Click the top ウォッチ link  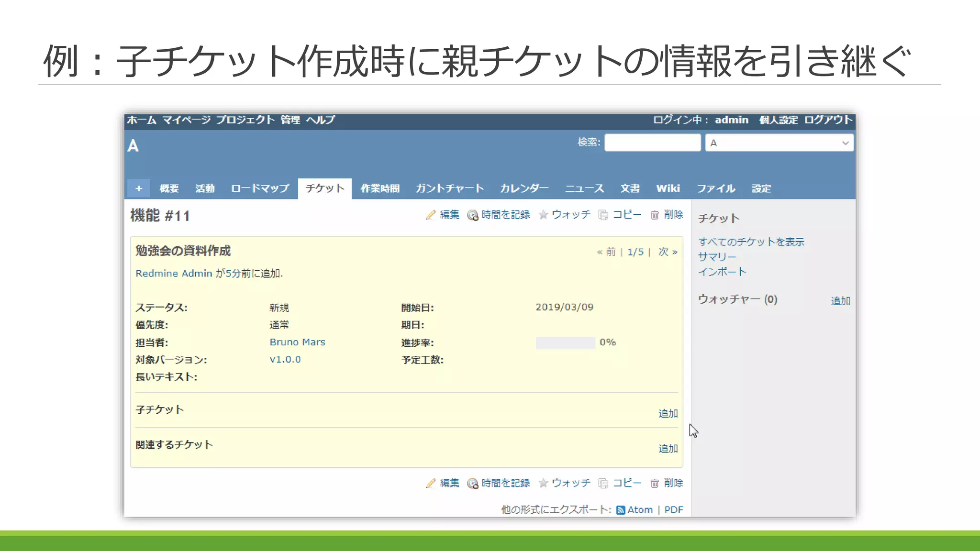tap(571, 215)
